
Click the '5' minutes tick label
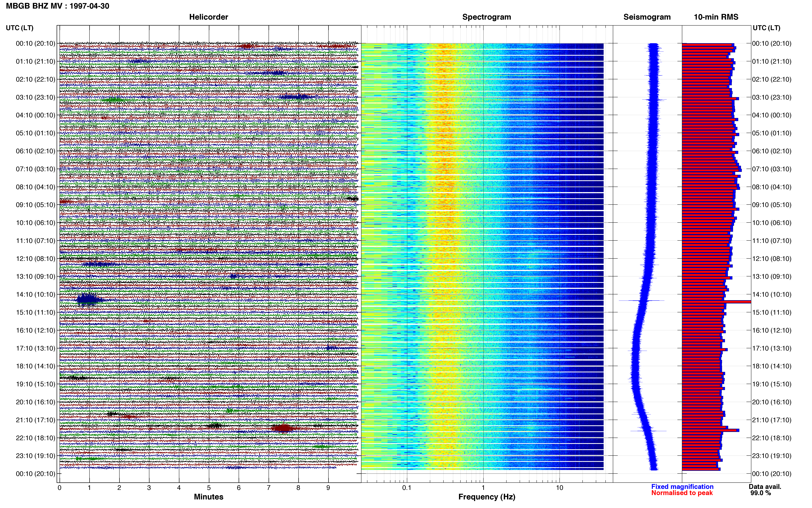(x=209, y=488)
